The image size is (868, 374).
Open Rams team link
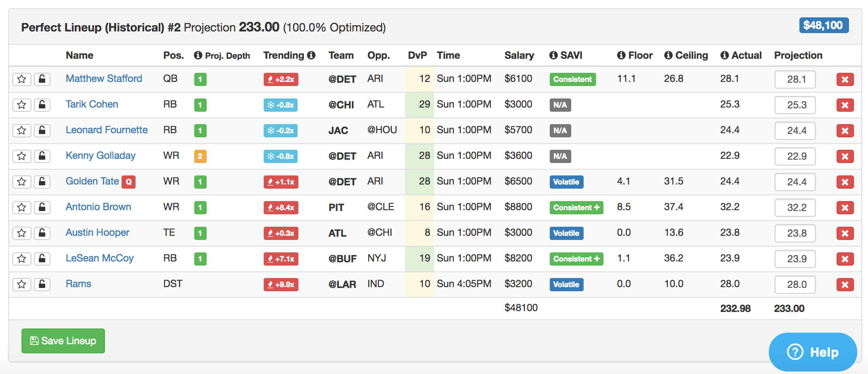point(79,284)
